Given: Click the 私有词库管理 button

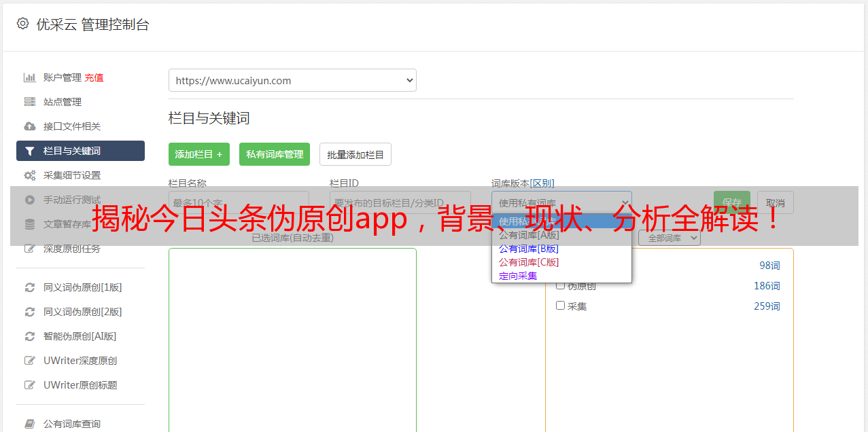Looking at the screenshot, I should [275, 154].
